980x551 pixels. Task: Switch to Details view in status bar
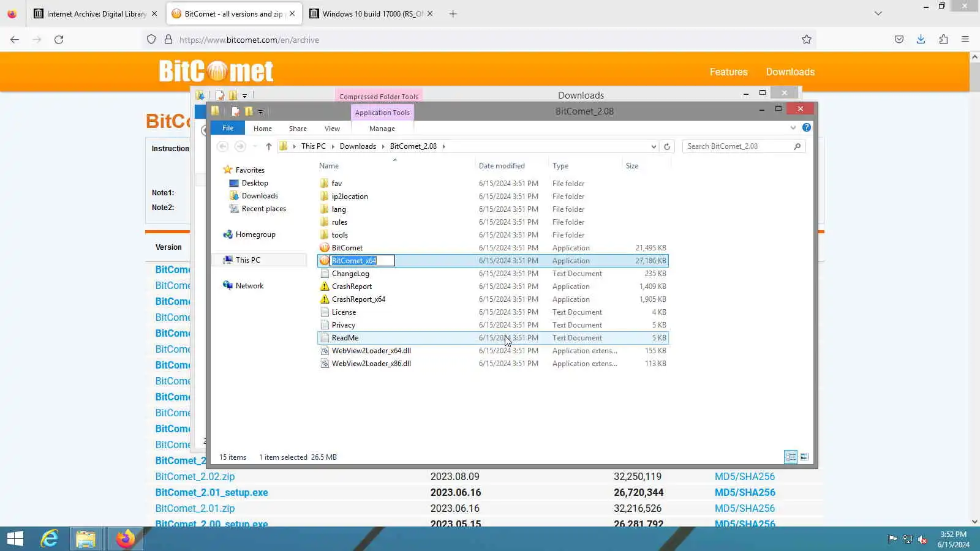791,457
